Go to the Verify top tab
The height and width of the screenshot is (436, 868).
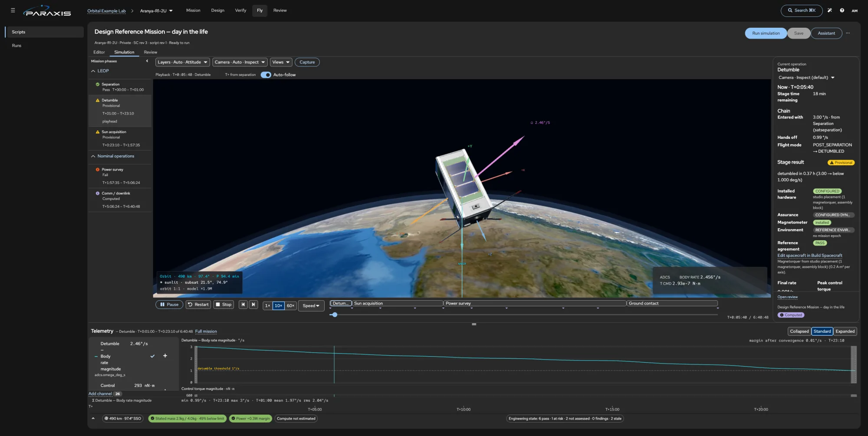240,10
